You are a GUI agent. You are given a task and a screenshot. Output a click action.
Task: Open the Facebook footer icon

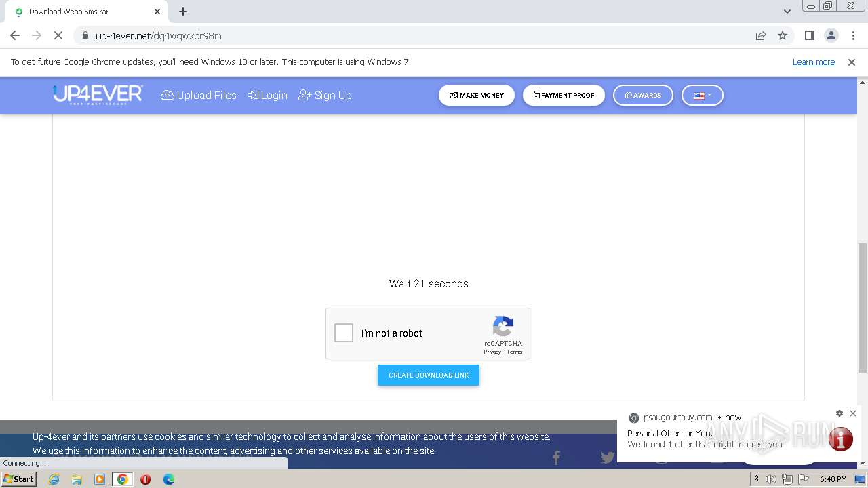pos(556,458)
